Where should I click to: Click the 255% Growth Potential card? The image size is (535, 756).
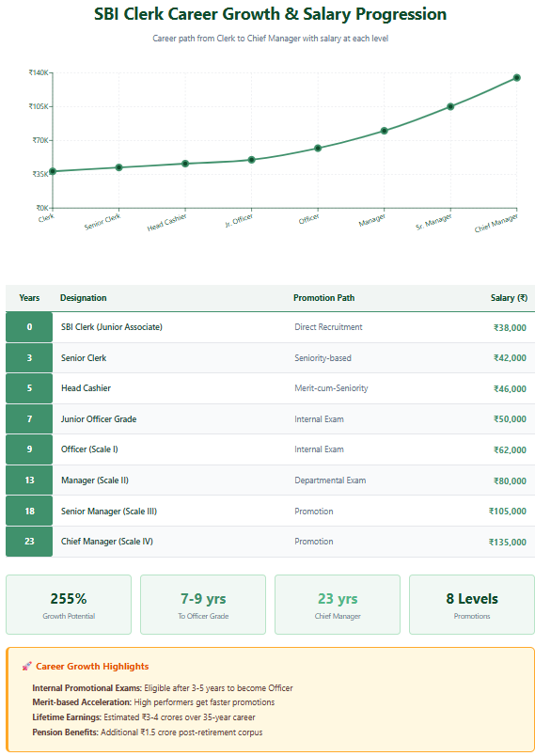69,605
